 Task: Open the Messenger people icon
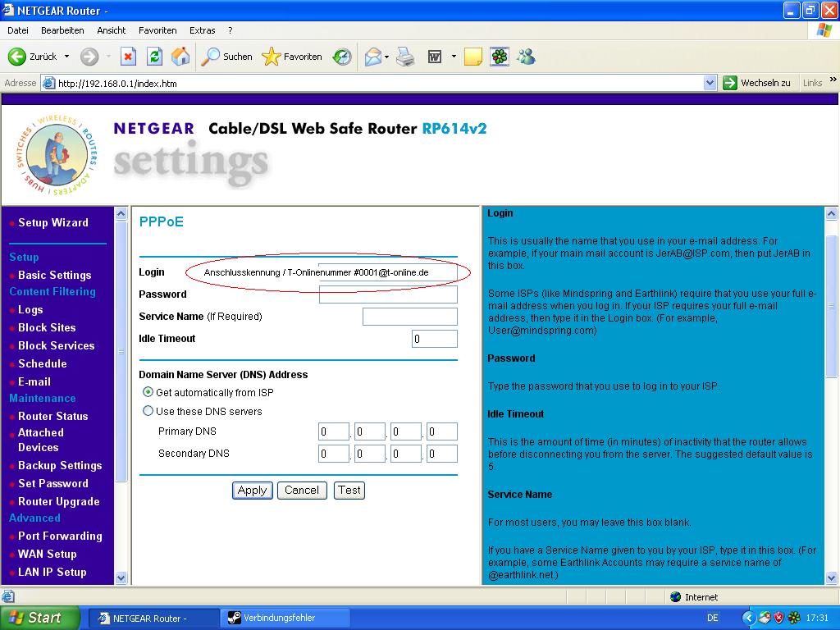click(x=526, y=57)
